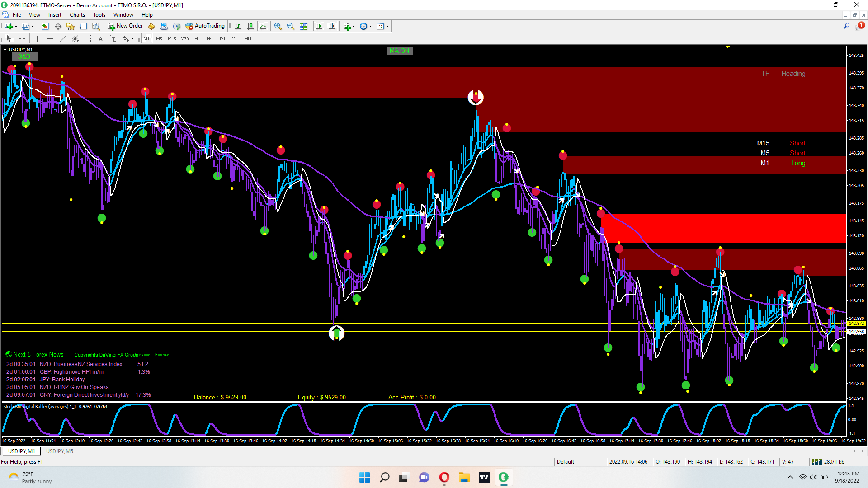Image resolution: width=868 pixels, height=488 pixels.
Task: Zoom out of the chart
Action: click(291, 26)
